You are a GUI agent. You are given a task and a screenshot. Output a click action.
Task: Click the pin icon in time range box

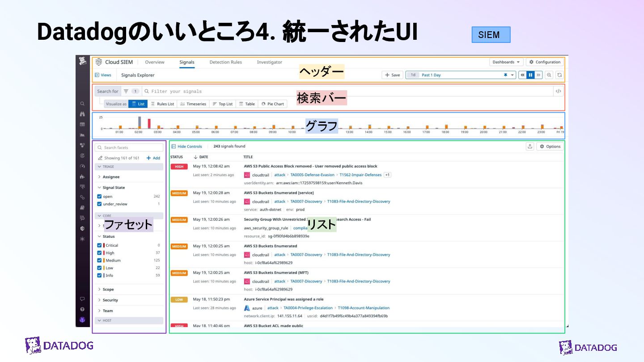505,75
